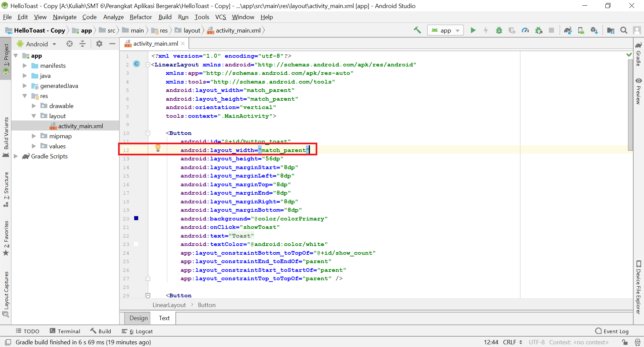Viewport: 644px width, 347px height.
Task: Open Project tool window settings gear
Action: coord(99,44)
